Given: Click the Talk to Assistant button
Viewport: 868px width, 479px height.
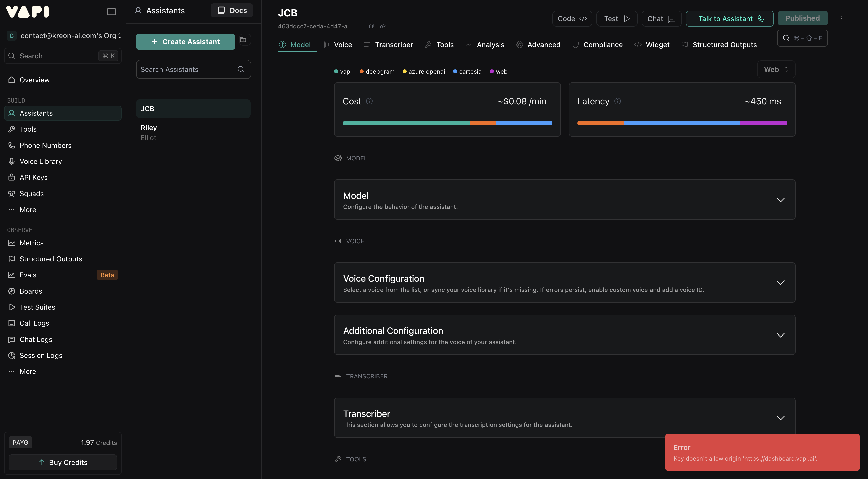Looking at the screenshot, I should point(730,19).
